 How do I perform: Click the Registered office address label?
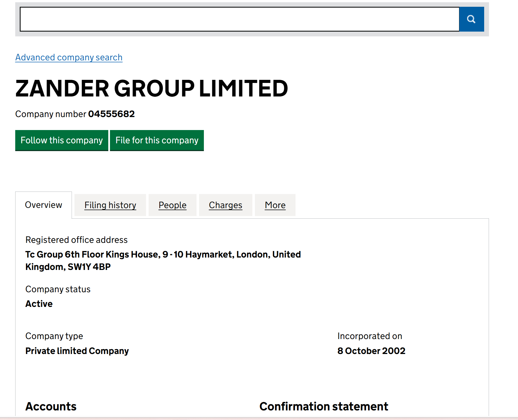pyautogui.click(x=76, y=240)
